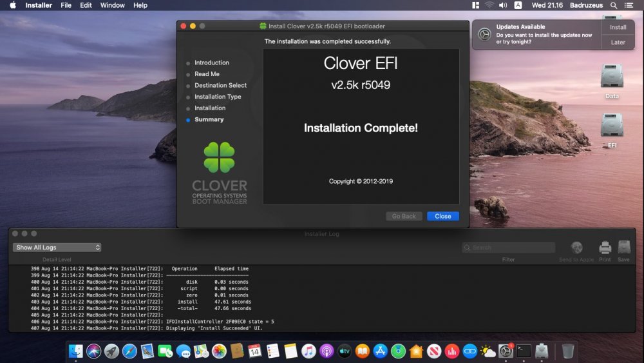Open Music app in the Dock
The image size is (644, 363).
pyautogui.click(x=309, y=351)
